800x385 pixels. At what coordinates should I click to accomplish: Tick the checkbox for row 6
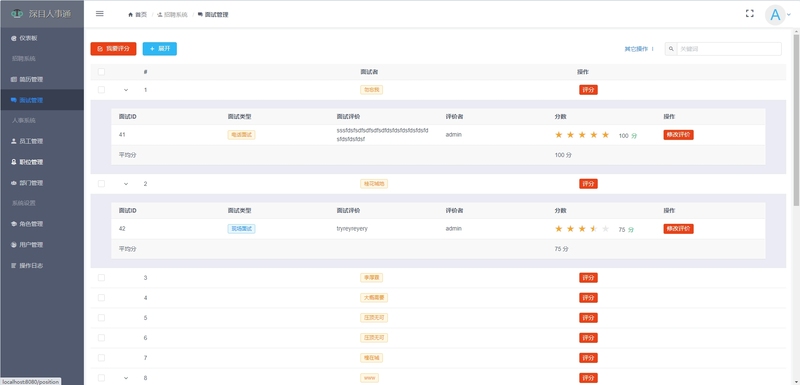101,338
